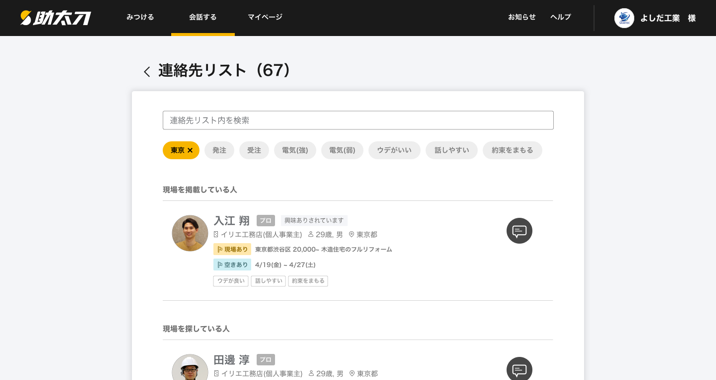Enable the 電気(弱) filter chip

342,150
